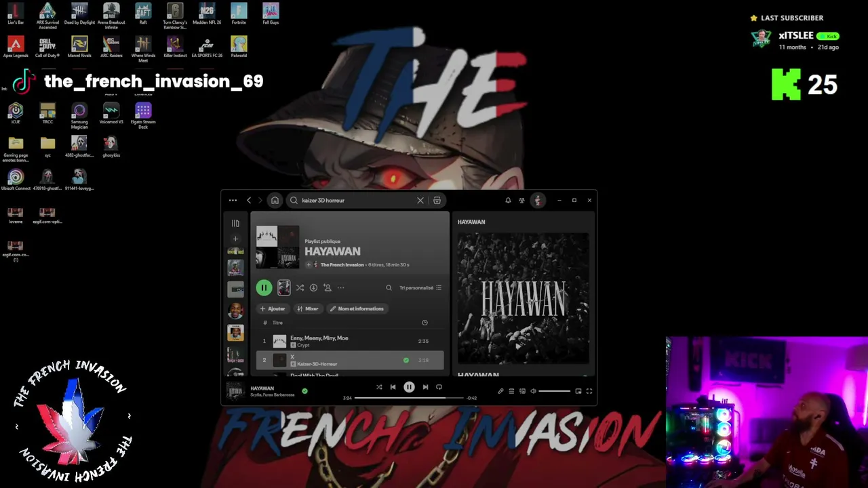
Task: Open the "Tri personnalisé" sort dropdown
Action: (x=420, y=288)
